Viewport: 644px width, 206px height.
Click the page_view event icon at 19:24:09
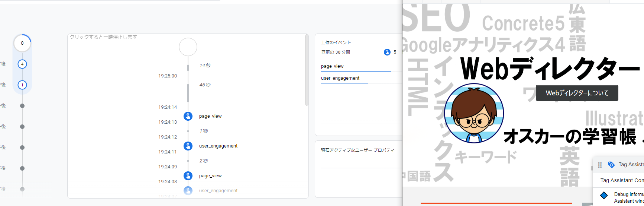point(188,176)
